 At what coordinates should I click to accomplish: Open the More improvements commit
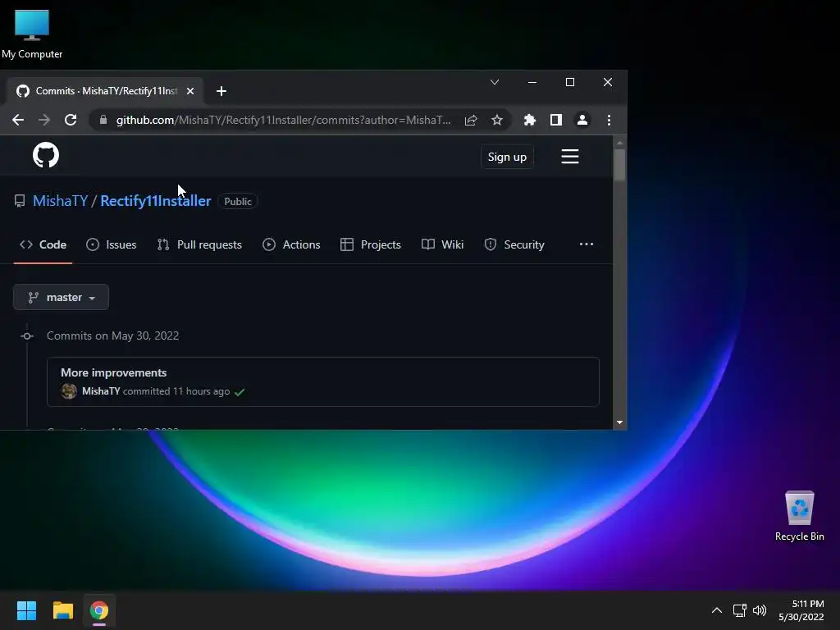pos(113,373)
